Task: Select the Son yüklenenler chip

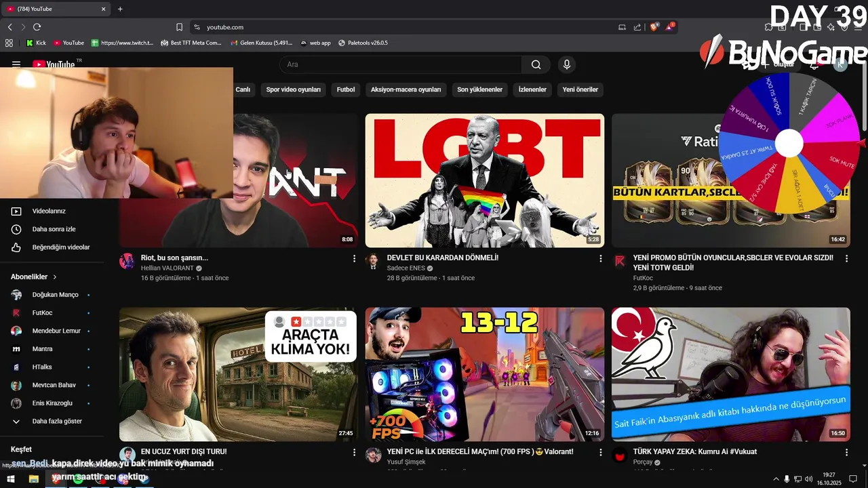Action: [x=479, y=89]
